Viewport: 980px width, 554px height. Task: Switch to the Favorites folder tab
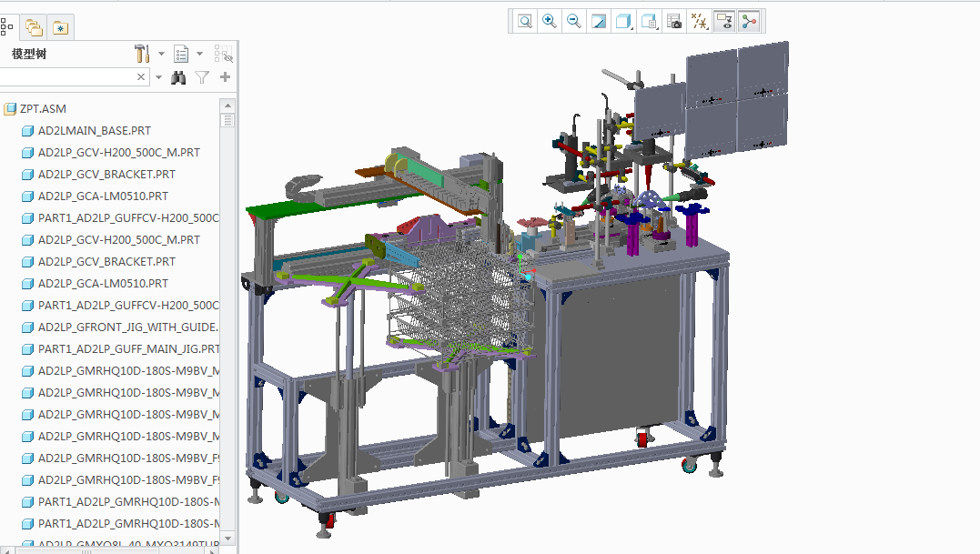pos(61,27)
